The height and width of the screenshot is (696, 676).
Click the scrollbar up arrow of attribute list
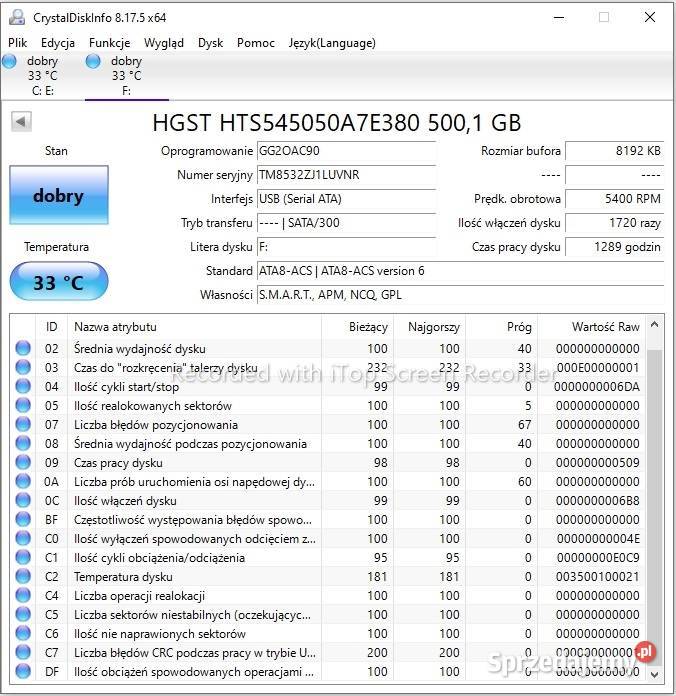point(654,325)
